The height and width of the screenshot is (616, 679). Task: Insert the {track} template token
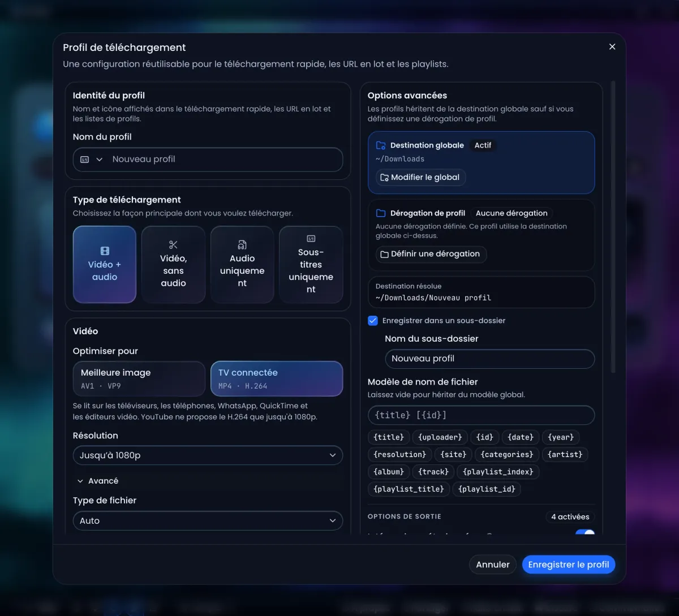pyautogui.click(x=433, y=472)
